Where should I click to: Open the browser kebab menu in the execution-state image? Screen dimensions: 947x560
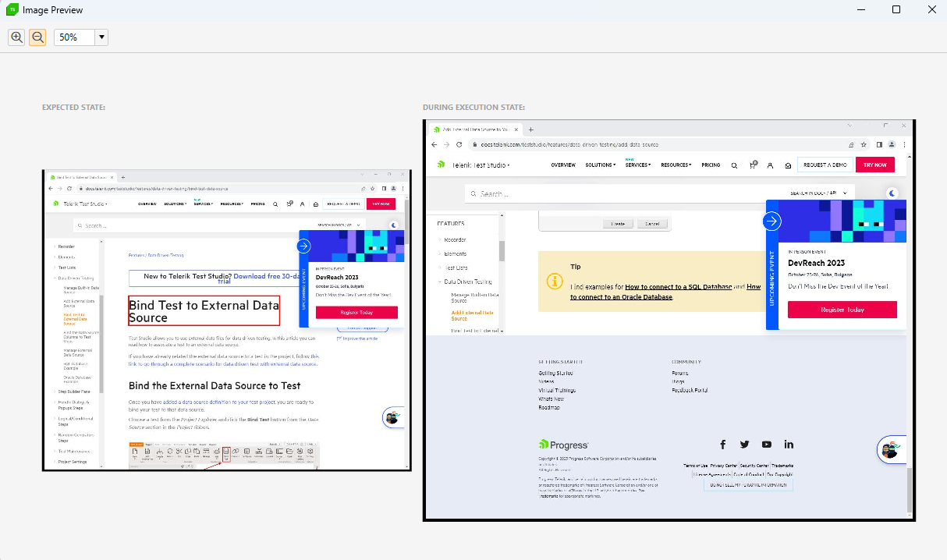point(904,144)
